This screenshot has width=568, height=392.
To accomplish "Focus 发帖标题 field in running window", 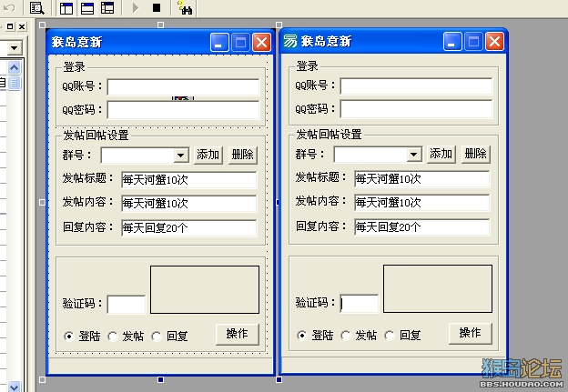I will click(422, 179).
